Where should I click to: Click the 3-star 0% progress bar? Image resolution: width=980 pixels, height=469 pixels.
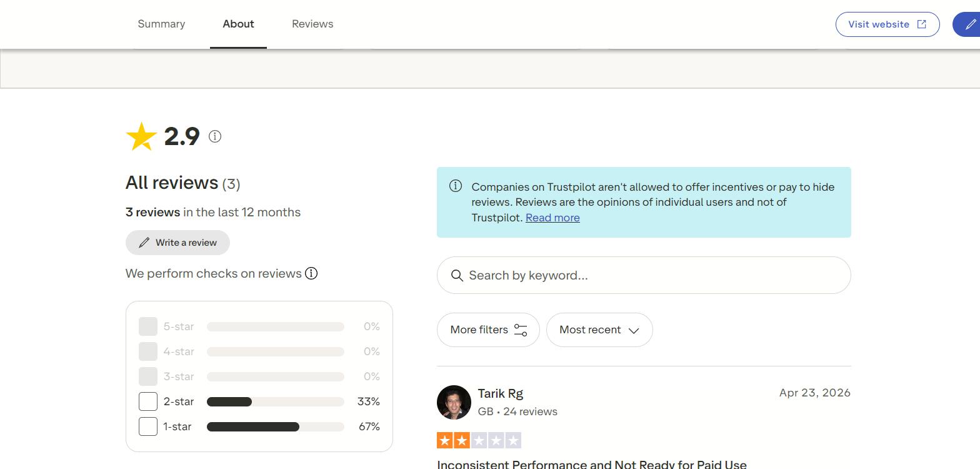[x=276, y=376]
